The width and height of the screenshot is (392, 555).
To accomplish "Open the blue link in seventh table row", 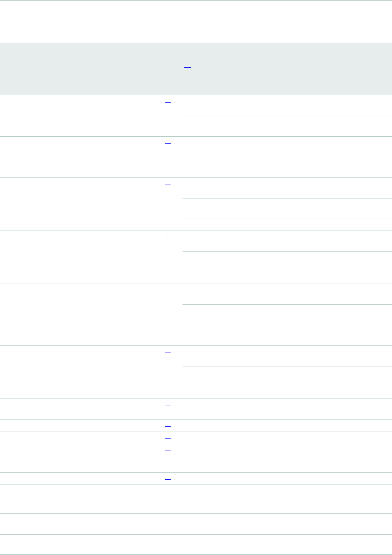I will click(x=167, y=405).
